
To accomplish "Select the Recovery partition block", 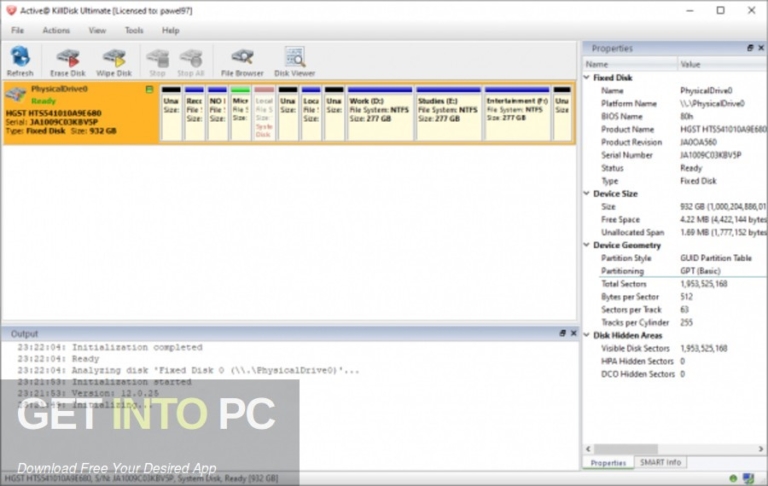I will pyautogui.click(x=194, y=114).
